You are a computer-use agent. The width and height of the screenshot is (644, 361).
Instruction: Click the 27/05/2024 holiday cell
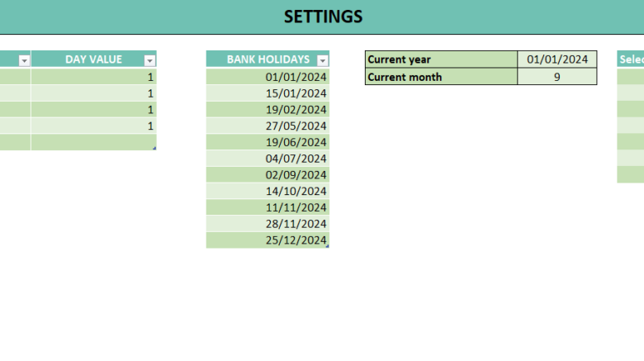(268, 126)
